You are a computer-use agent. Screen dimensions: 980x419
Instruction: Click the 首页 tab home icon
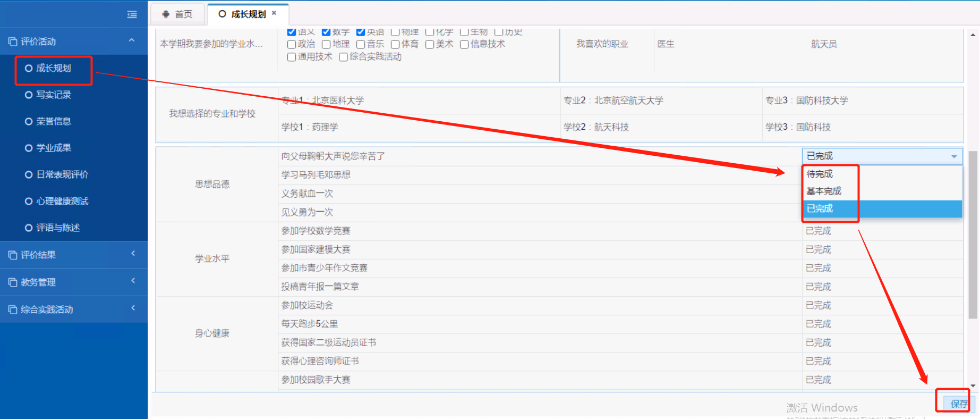pos(166,14)
